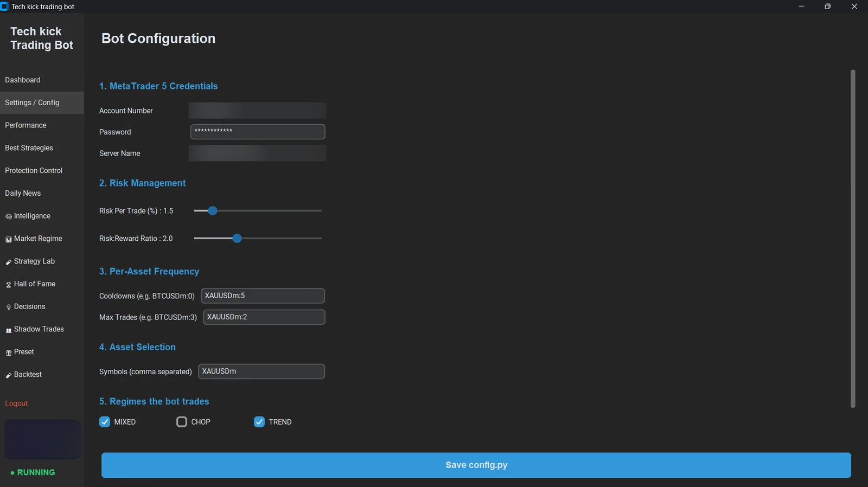Click the MetaTrader 5 Credentials heading
The image size is (868, 487).
pyautogui.click(x=158, y=86)
